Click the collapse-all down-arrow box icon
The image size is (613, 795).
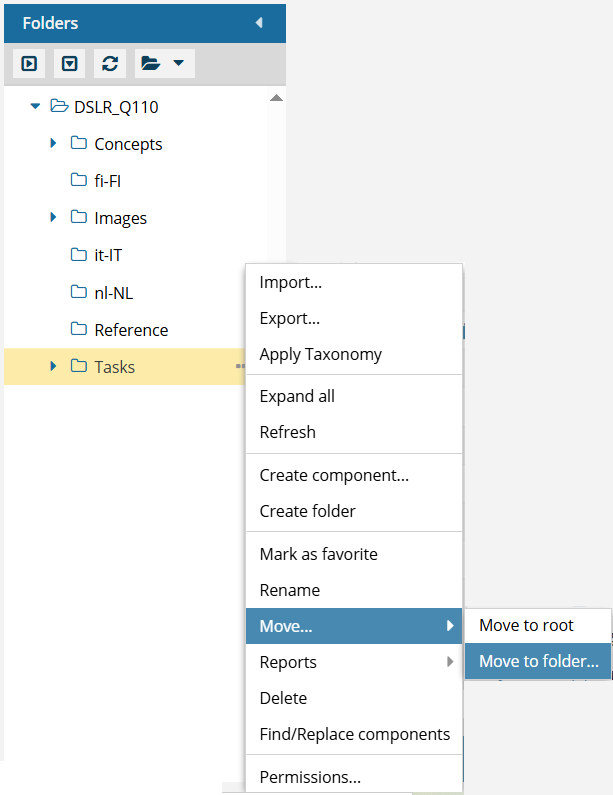pos(69,64)
